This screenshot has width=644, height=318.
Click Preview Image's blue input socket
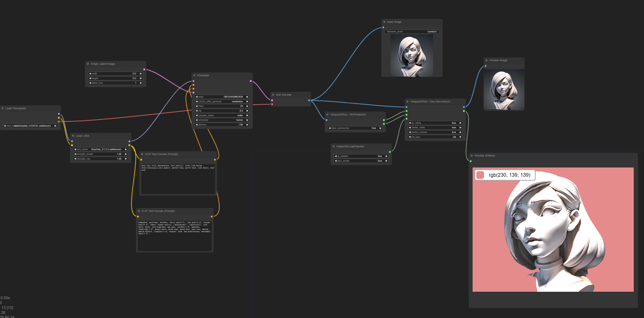click(485, 66)
